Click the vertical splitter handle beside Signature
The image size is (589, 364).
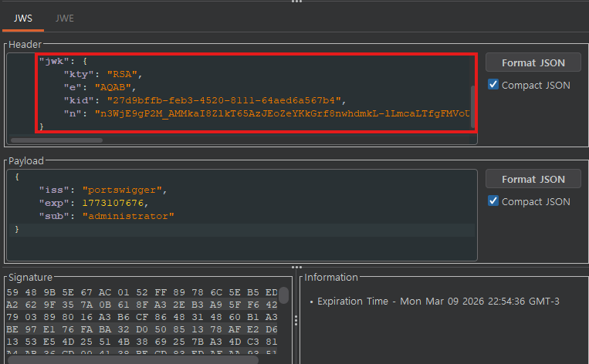click(296, 320)
